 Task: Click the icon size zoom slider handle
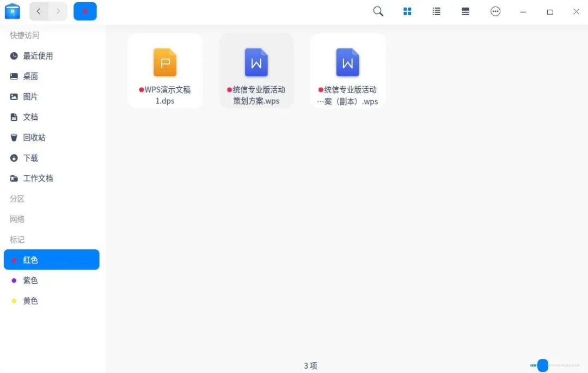(543, 365)
